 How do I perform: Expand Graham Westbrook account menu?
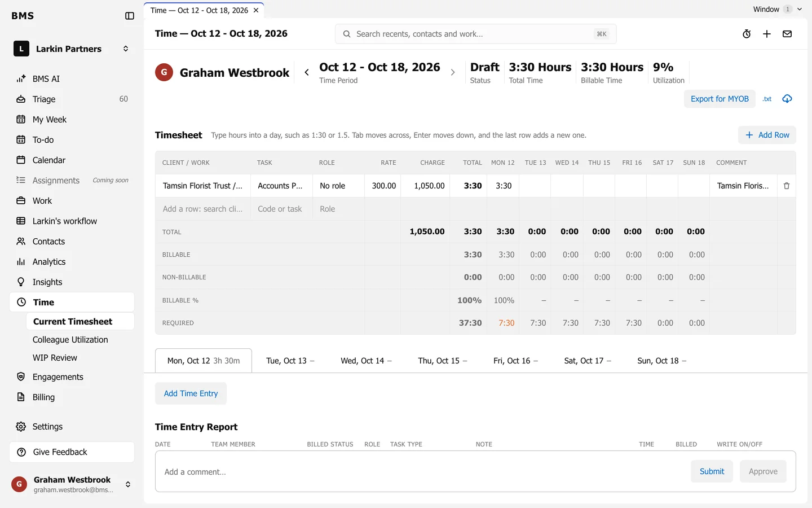pyautogui.click(x=72, y=484)
